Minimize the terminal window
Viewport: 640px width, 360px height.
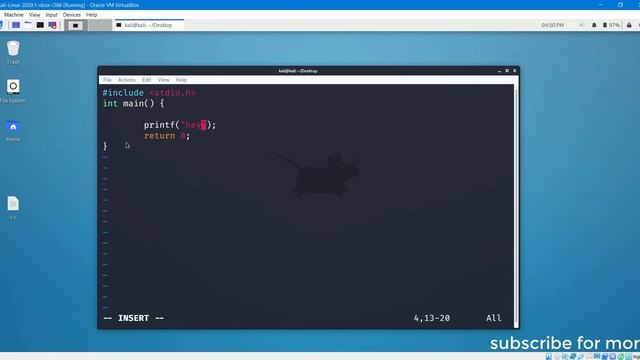click(x=500, y=71)
